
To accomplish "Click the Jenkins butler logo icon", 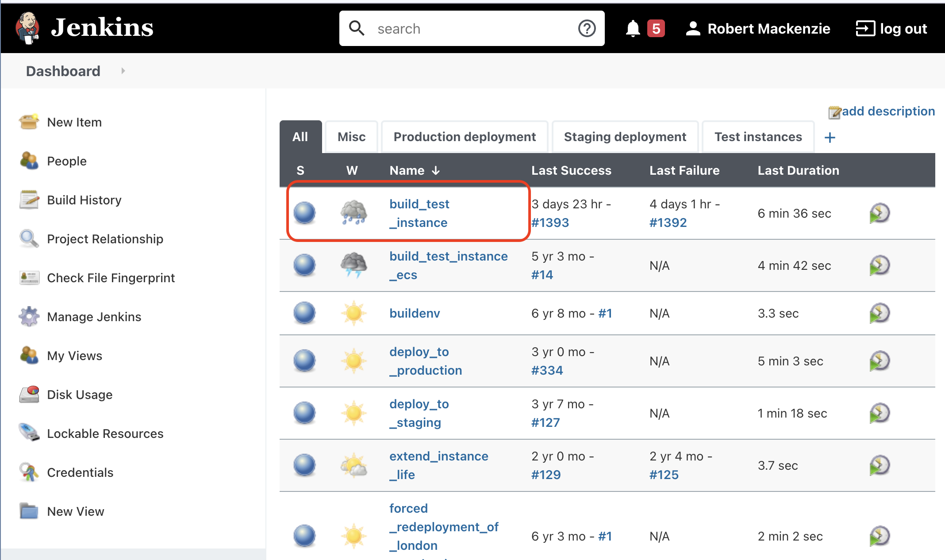I will 27,27.
